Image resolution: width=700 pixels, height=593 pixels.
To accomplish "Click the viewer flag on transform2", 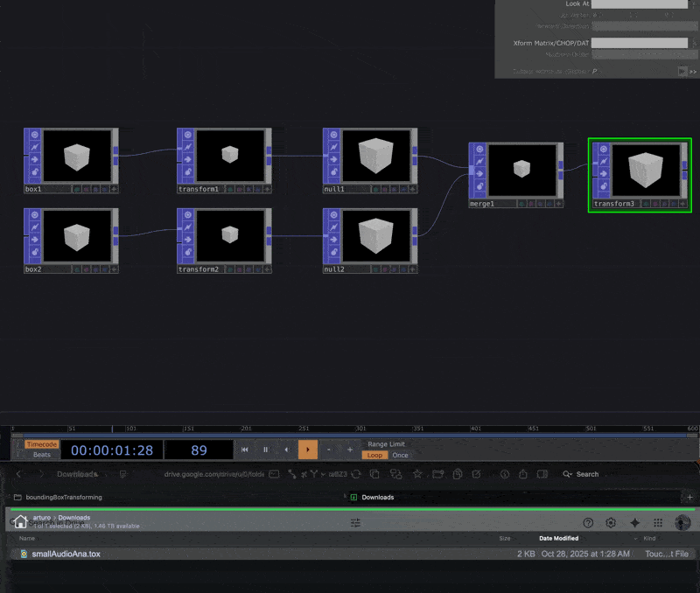I will pyautogui.click(x=186, y=215).
